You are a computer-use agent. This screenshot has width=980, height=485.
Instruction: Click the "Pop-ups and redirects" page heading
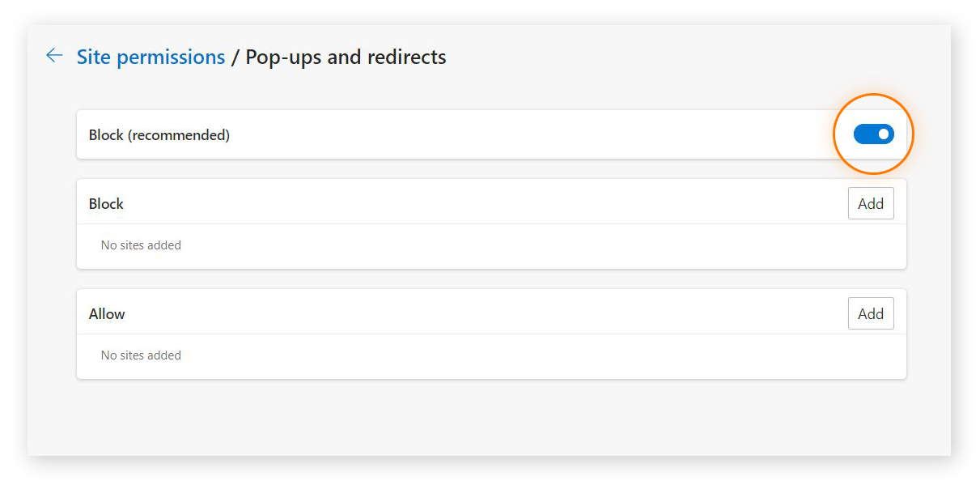tap(346, 57)
